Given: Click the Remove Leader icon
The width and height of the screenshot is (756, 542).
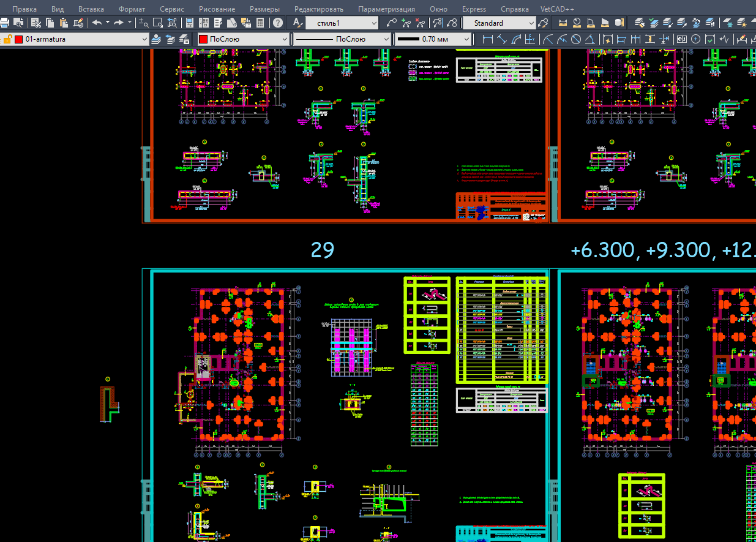Looking at the screenshot, I should pyautogui.click(x=419, y=23).
